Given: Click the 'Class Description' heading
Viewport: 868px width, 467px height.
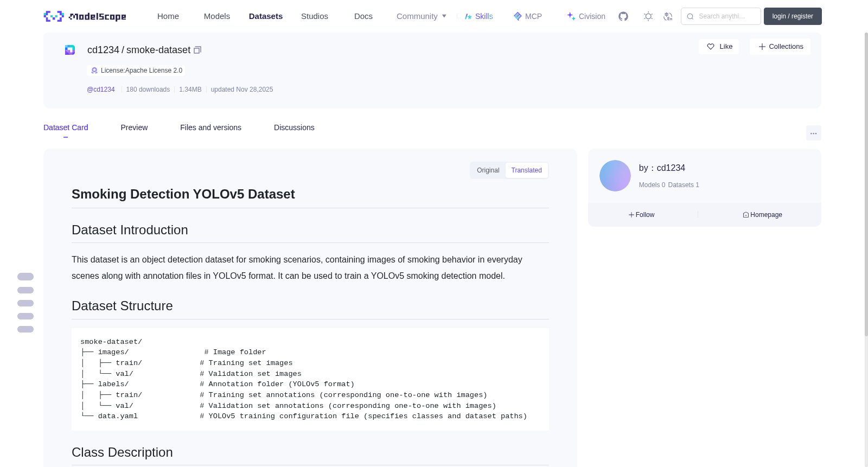Looking at the screenshot, I should click(x=122, y=452).
